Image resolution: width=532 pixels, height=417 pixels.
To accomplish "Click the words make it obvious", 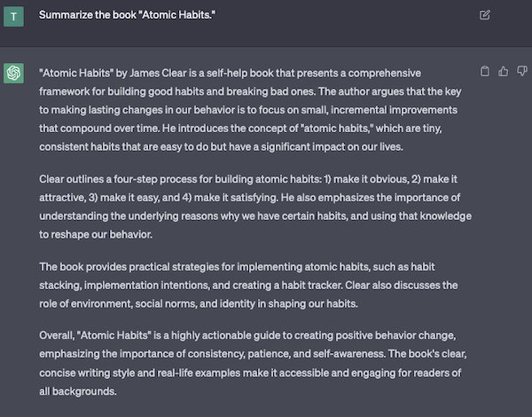I will [x=372, y=179].
